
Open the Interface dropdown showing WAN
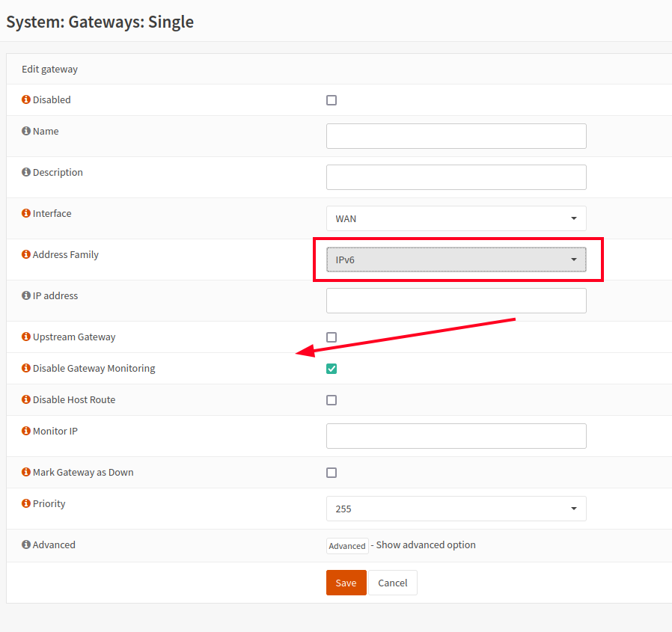[456, 218]
